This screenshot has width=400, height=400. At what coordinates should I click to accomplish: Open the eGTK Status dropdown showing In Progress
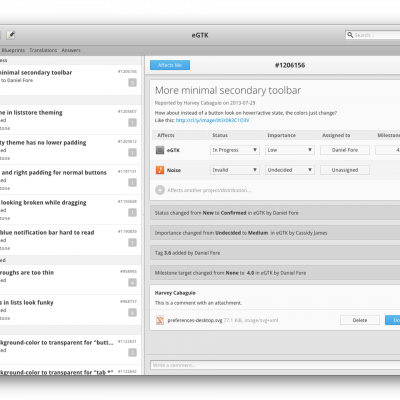(235, 150)
